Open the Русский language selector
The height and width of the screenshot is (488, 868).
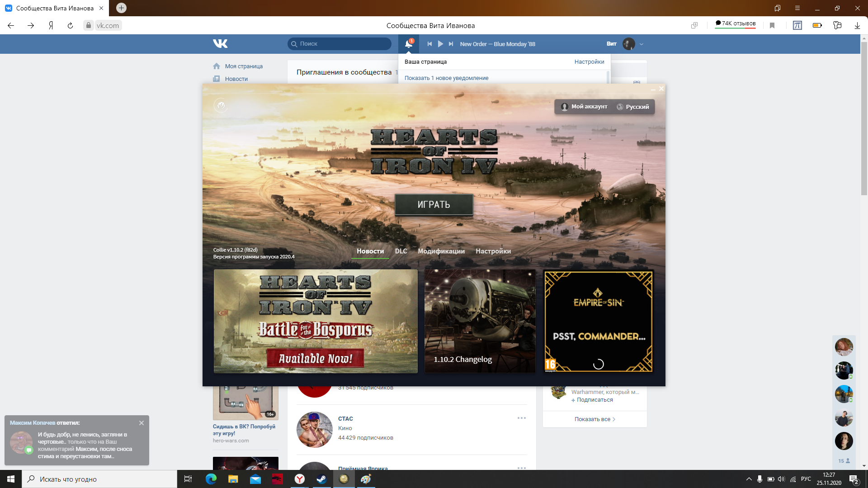[633, 107]
